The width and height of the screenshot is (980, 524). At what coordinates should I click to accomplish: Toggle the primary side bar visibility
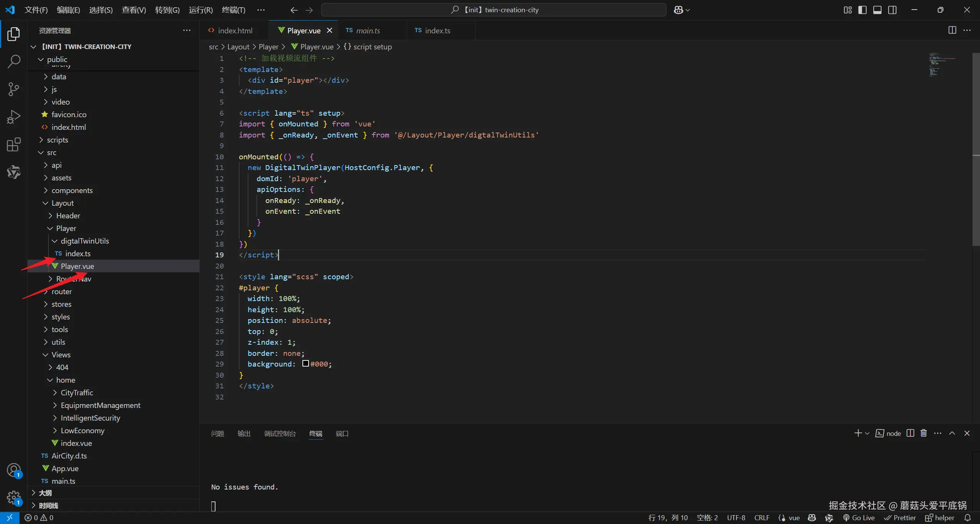[862, 10]
